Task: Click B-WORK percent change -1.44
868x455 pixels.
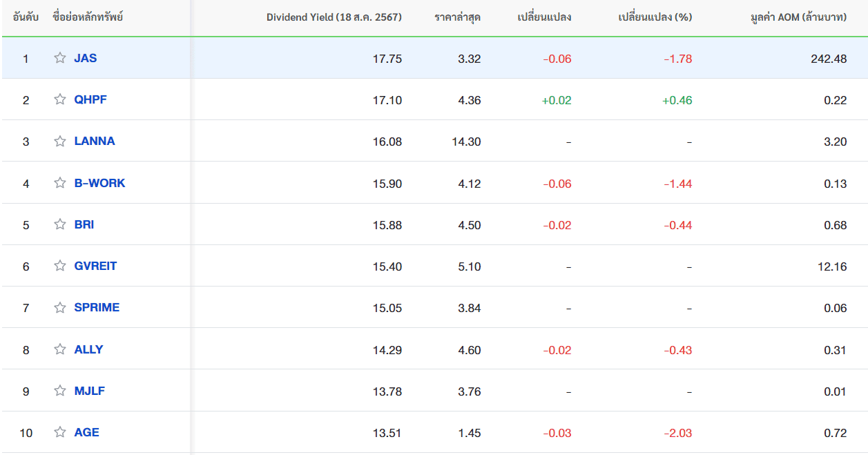Action: coord(678,184)
